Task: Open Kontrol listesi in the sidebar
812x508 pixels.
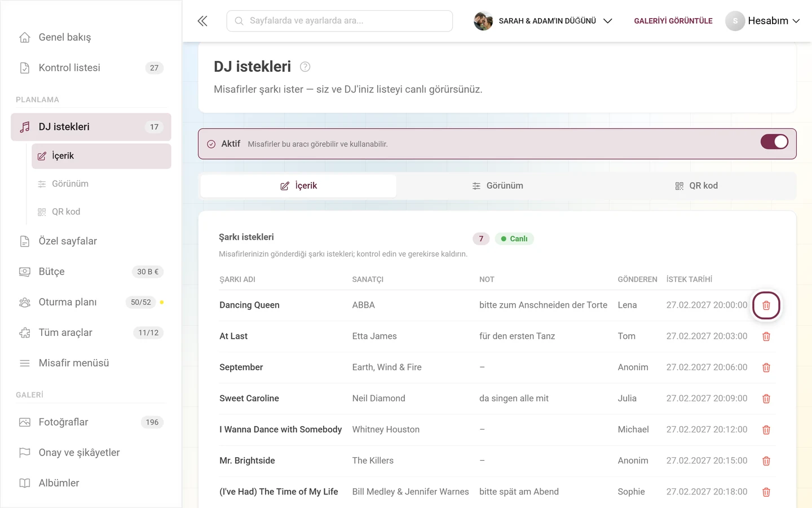Action: (91, 68)
